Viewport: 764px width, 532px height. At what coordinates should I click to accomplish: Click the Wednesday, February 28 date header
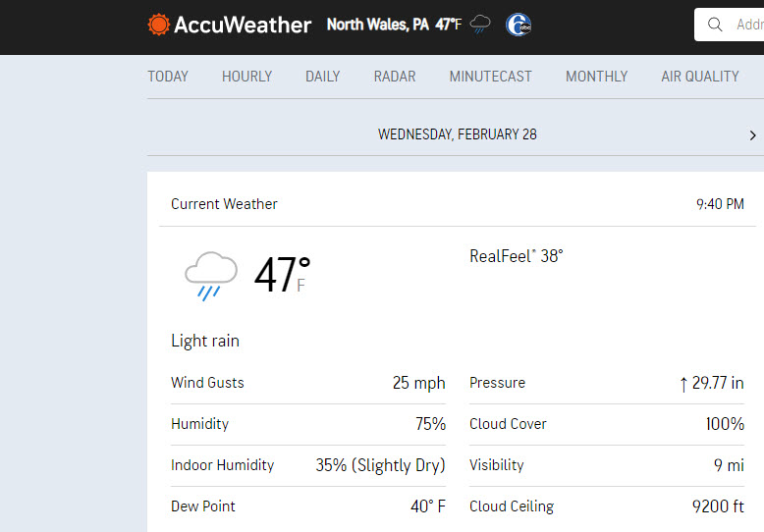(x=458, y=134)
